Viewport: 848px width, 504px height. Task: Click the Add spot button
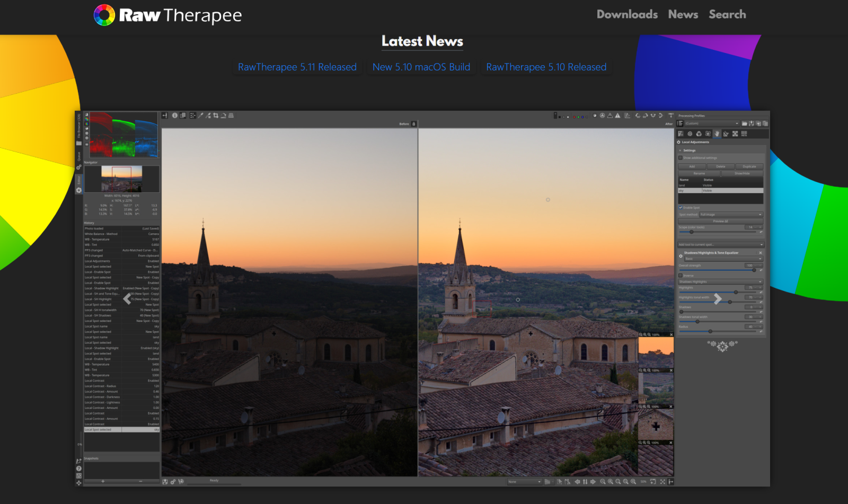point(692,166)
